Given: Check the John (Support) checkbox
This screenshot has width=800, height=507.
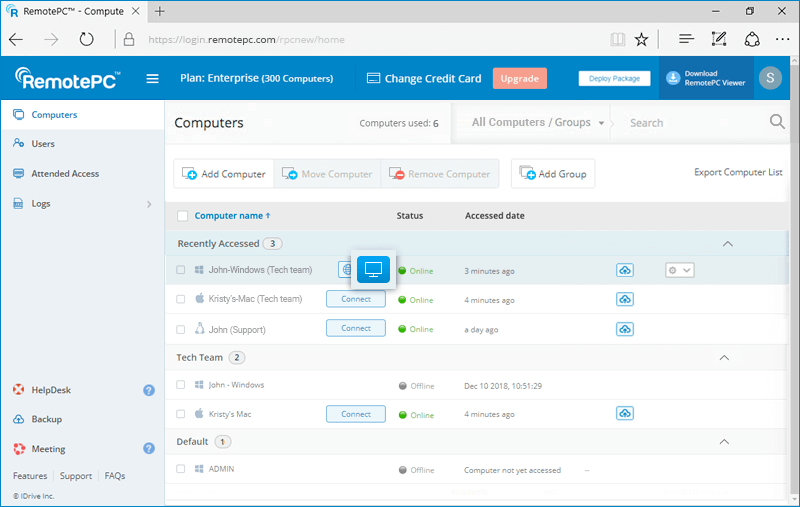Looking at the screenshot, I should tap(181, 329).
